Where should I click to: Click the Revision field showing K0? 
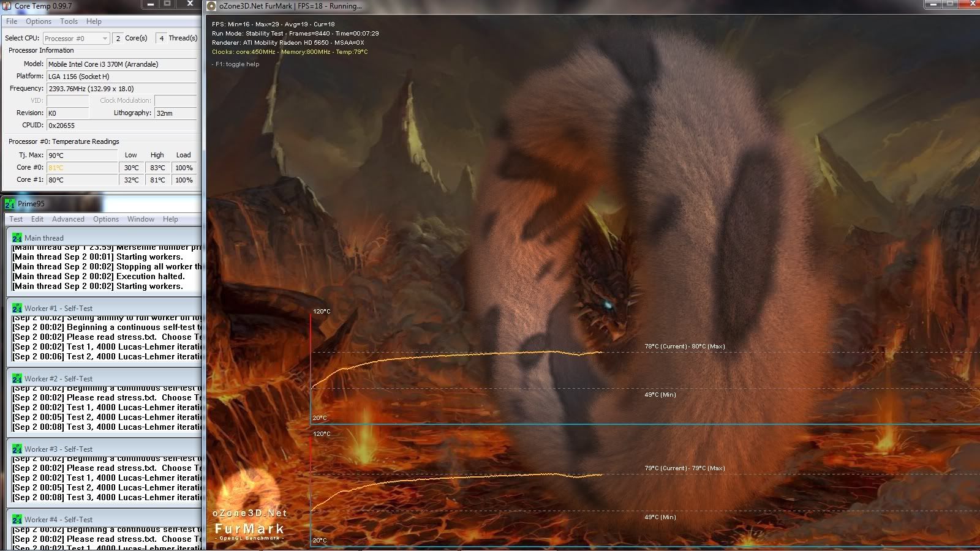[67, 113]
